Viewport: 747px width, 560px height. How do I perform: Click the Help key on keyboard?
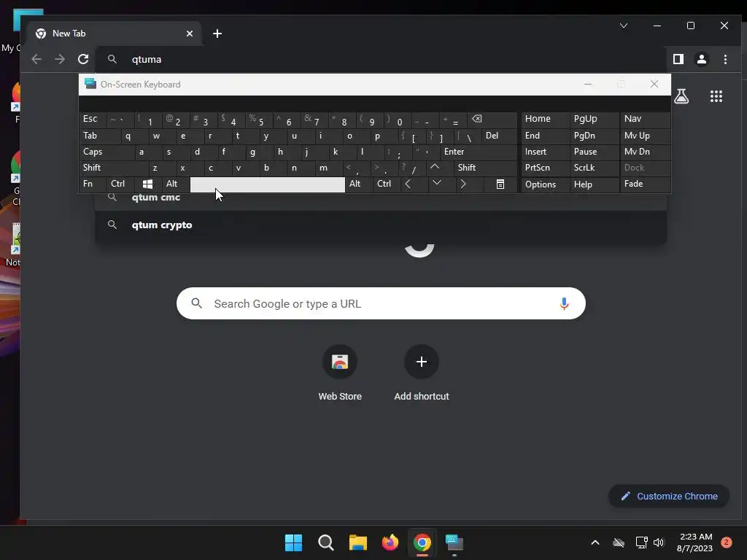tap(594, 184)
